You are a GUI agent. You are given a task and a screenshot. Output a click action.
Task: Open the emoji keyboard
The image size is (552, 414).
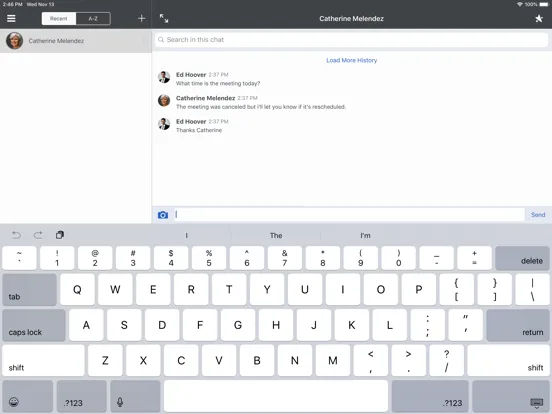tap(27, 396)
